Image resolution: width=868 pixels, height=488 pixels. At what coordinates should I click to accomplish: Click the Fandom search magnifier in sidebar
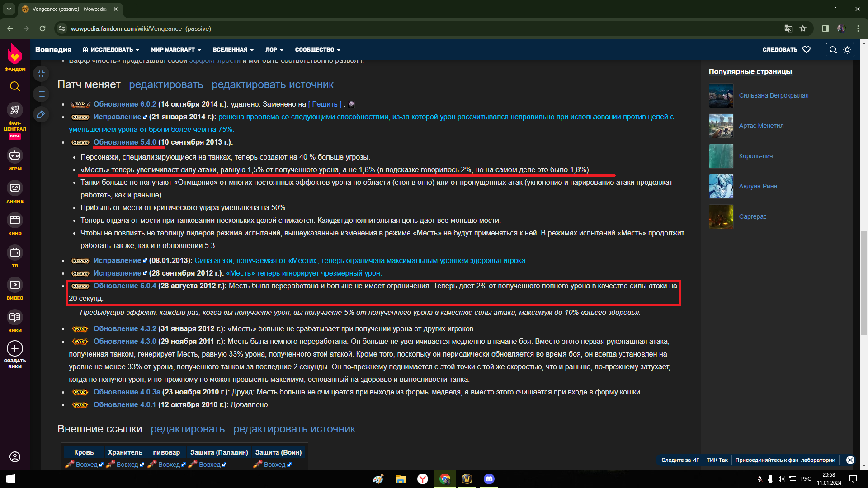pyautogui.click(x=15, y=86)
